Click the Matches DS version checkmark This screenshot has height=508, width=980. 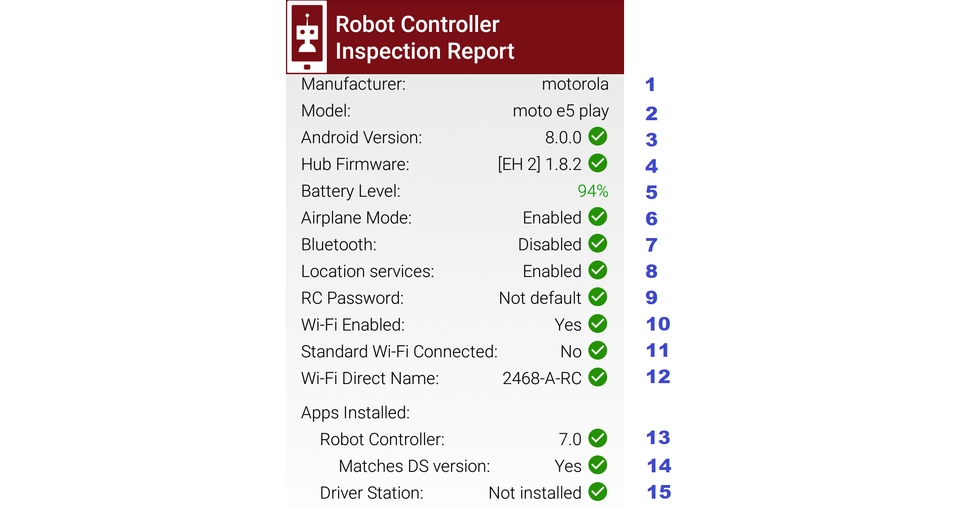598,465
